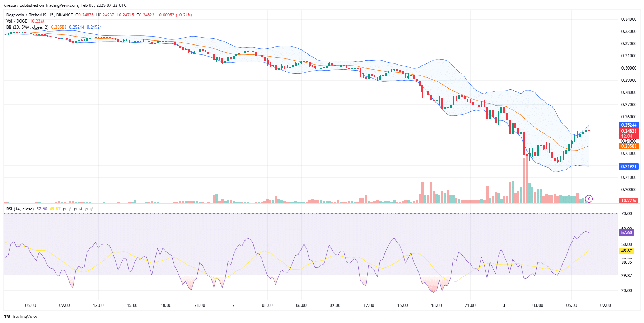Click the 0.25244 value in BB legend
Screen dimensions: 644x323
tap(76, 27)
